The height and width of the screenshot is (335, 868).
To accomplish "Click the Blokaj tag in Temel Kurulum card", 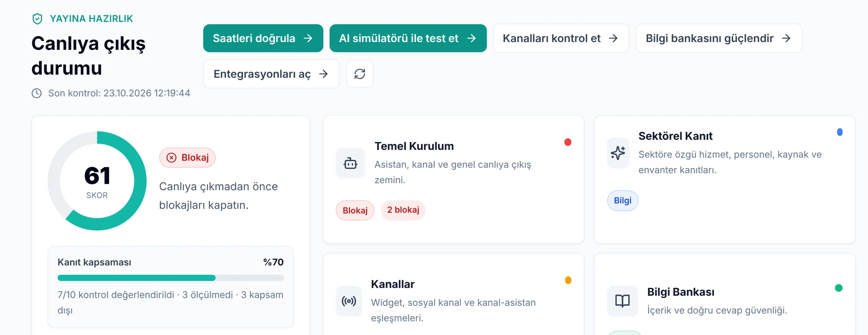I will point(355,211).
